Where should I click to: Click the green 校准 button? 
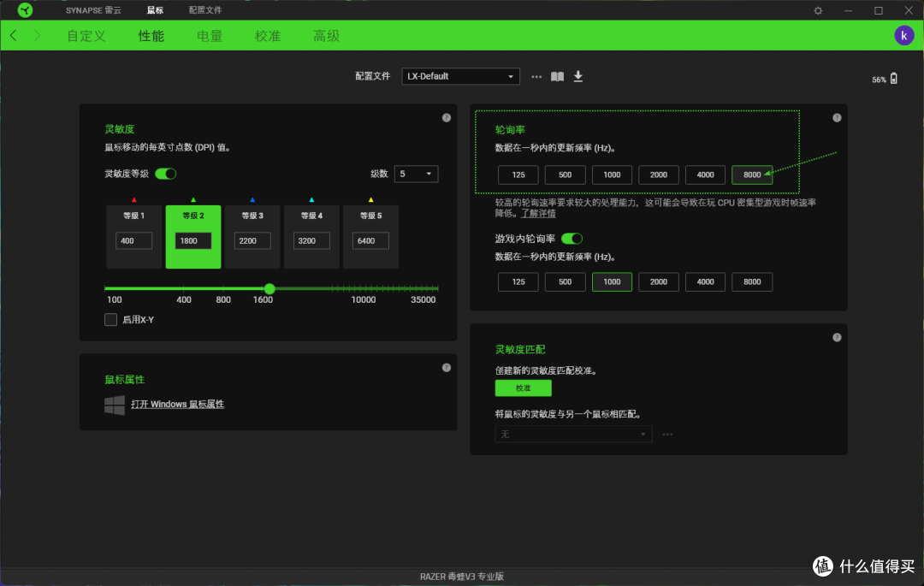click(524, 388)
